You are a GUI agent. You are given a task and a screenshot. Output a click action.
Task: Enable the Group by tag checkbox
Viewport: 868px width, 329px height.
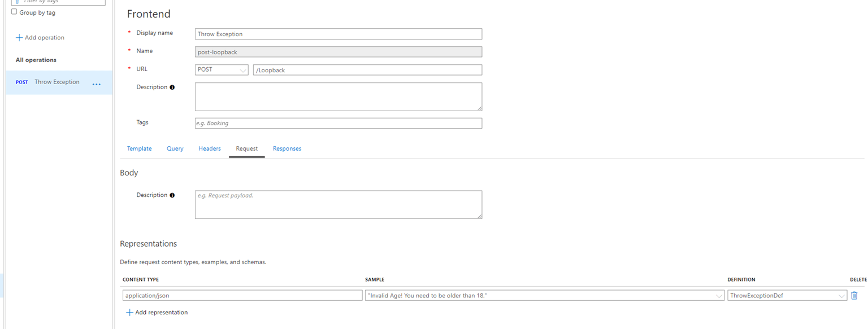[x=14, y=11]
